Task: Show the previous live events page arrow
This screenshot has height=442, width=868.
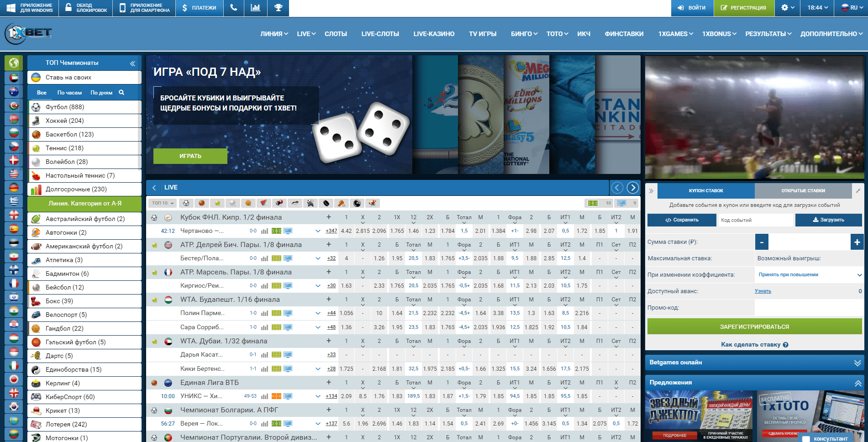Action: click(617, 187)
